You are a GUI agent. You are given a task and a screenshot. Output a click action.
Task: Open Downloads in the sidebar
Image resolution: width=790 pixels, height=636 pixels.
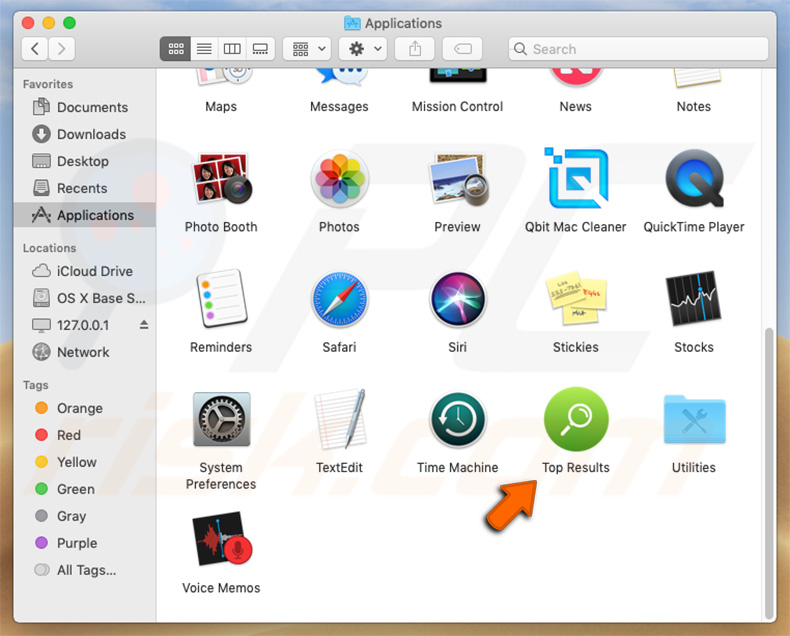click(x=85, y=134)
